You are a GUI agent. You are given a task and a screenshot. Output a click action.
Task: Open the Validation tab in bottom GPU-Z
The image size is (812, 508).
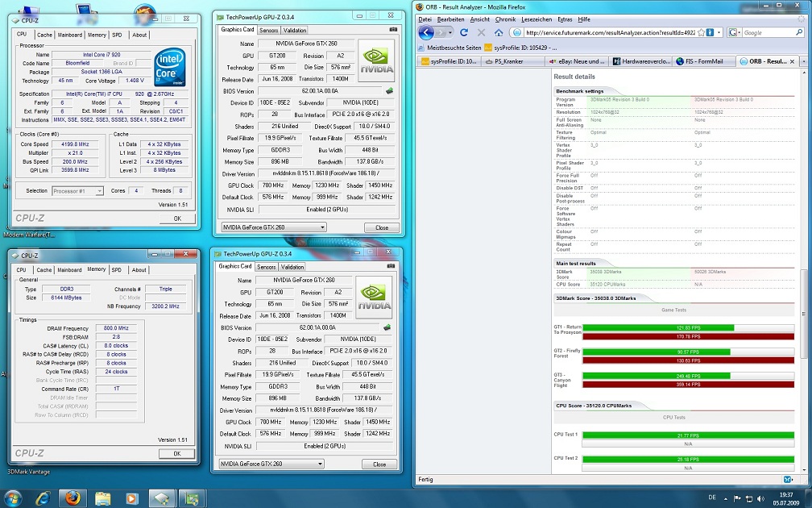tap(292, 266)
